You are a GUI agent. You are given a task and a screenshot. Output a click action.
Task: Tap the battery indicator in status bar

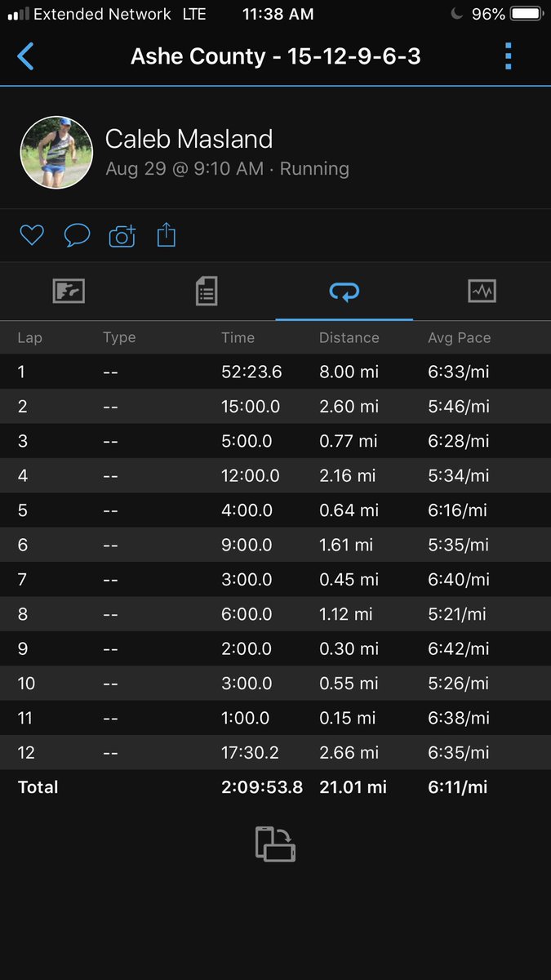click(525, 14)
